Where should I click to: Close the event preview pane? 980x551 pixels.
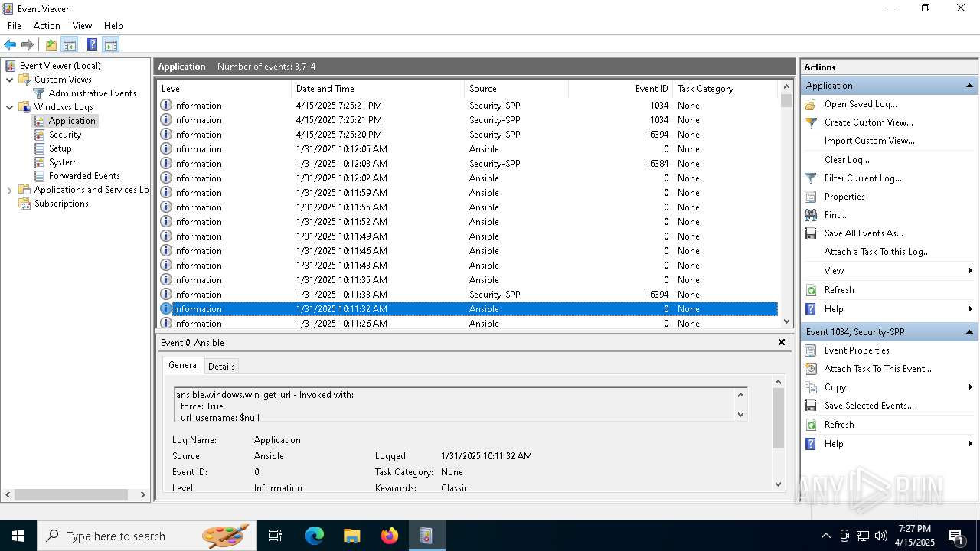pyautogui.click(x=782, y=342)
